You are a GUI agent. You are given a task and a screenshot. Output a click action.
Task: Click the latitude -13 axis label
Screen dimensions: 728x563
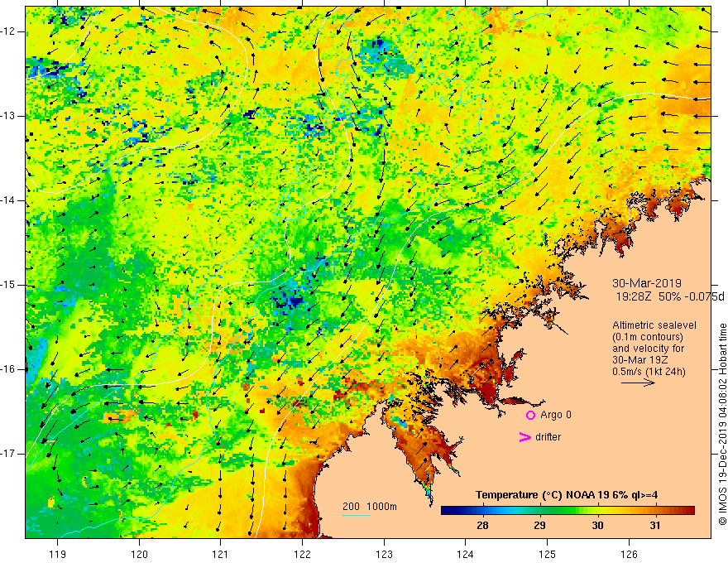[8, 116]
